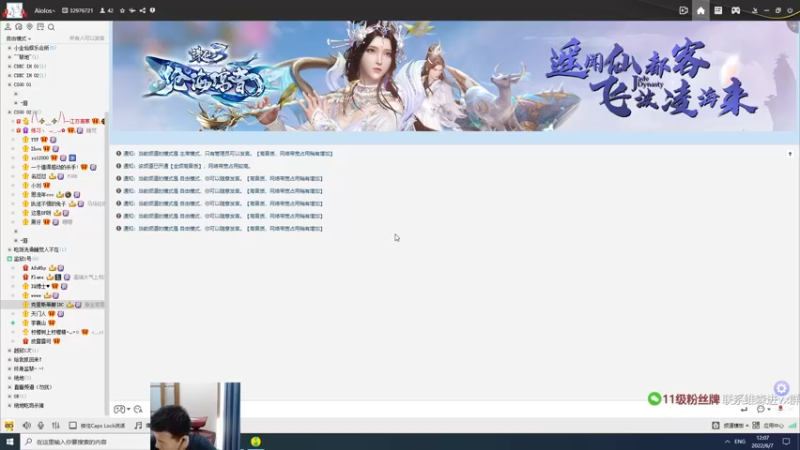Open the chat bubble options dropdown
800x450 pixels.
click(x=763, y=410)
